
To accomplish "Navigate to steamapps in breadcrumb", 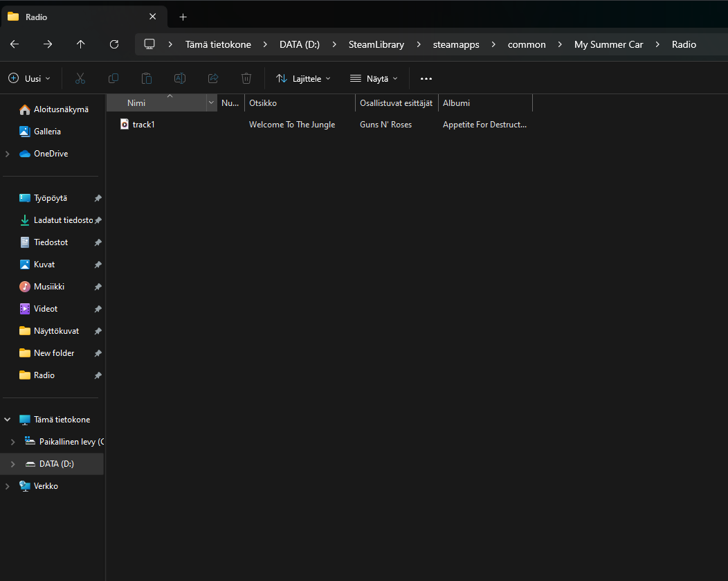I will tap(456, 44).
